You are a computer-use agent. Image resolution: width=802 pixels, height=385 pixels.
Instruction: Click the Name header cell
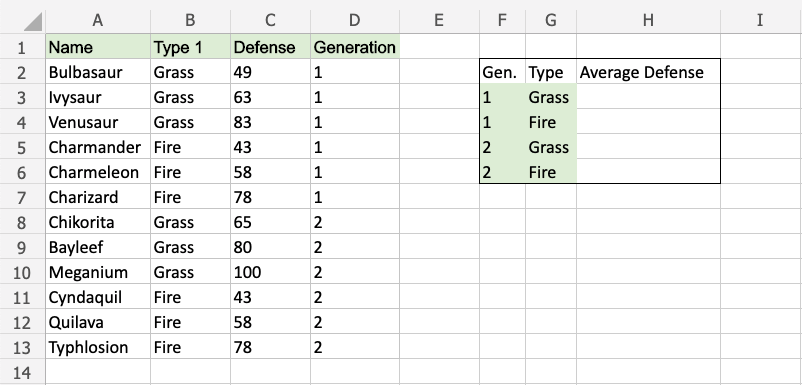(98, 47)
